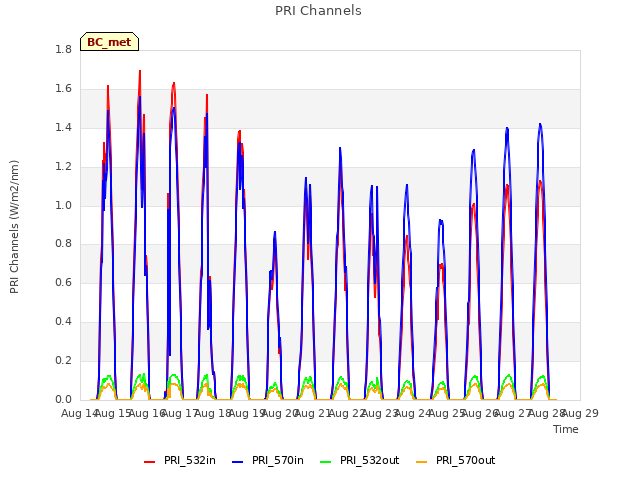
Task: Click the Aug 15 red peak near 1.7
Action: coord(140,71)
